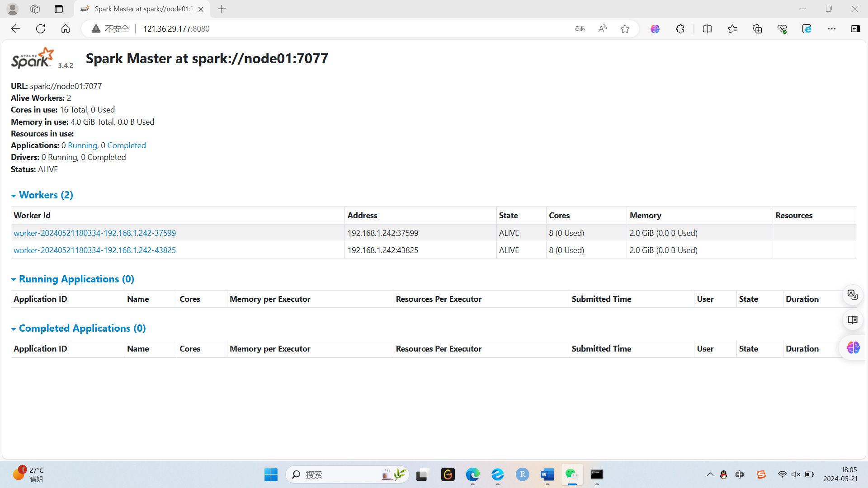Open the Completed applications link
Viewport: 868px width, 488px height.
(x=127, y=145)
